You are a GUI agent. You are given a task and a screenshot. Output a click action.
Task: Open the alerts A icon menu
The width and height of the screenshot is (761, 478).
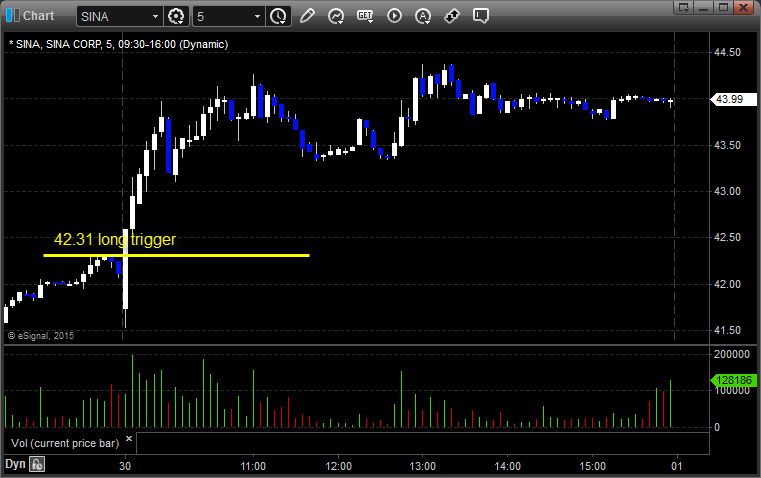[x=423, y=16]
